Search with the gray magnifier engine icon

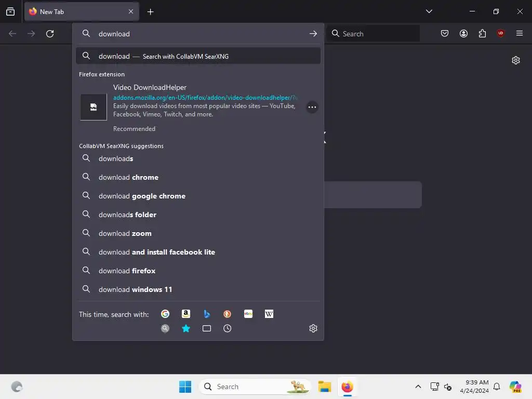coord(165,328)
